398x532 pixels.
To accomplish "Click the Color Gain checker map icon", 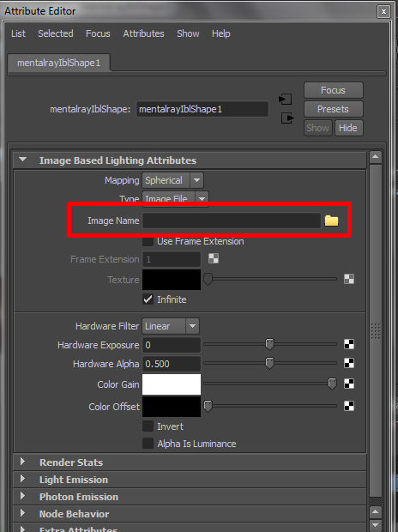I will click(349, 384).
